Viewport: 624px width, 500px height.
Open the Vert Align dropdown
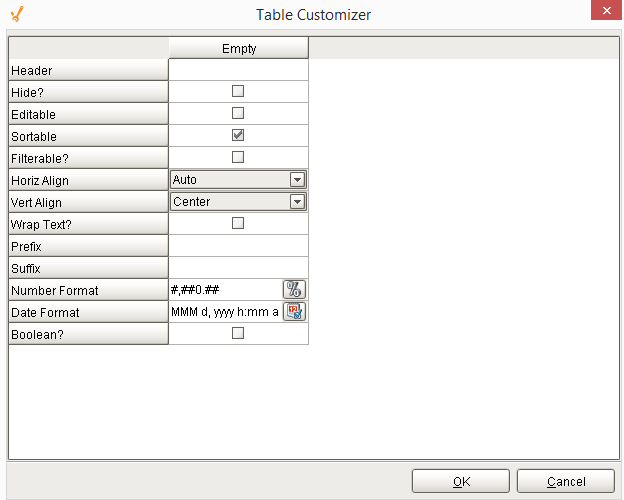click(x=296, y=202)
